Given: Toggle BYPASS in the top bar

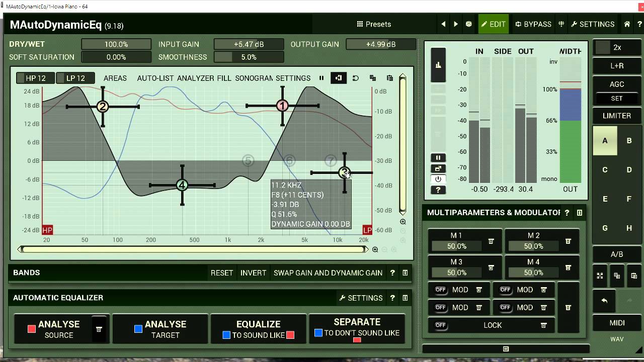Looking at the screenshot, I should 533,24.
